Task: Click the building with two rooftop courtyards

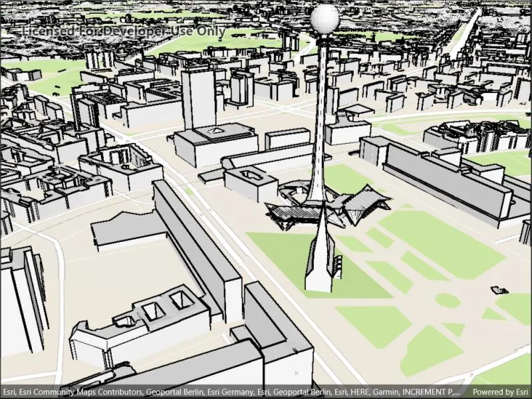Action: tap(141, 326)
